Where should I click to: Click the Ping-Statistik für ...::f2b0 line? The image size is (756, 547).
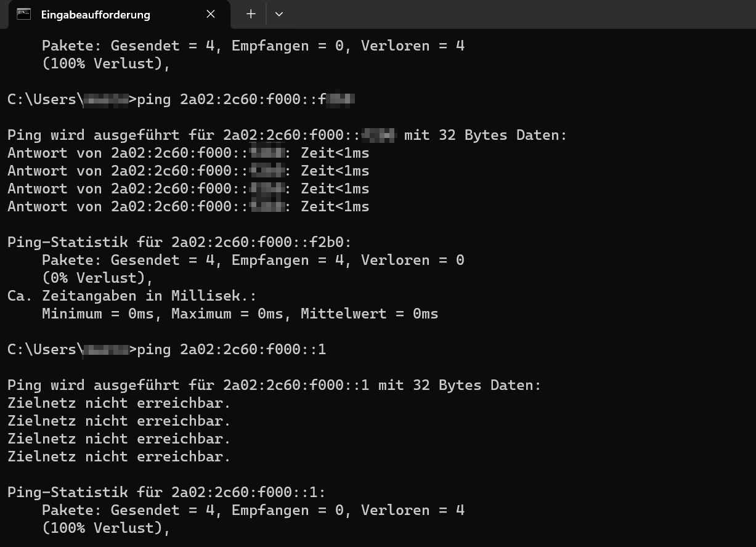point(179,242)
